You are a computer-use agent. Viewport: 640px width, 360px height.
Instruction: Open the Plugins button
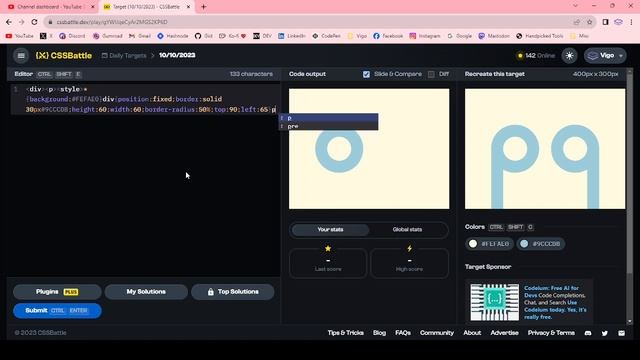57,292
